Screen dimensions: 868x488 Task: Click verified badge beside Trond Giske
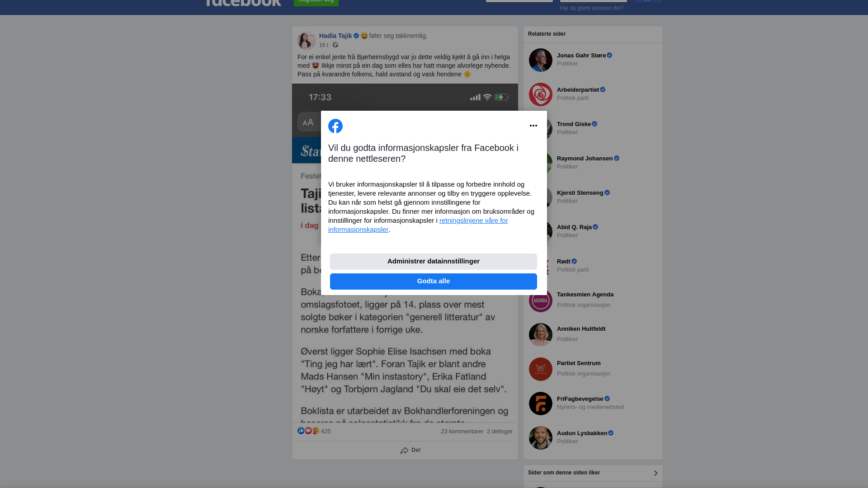click(x=594, y=124)
